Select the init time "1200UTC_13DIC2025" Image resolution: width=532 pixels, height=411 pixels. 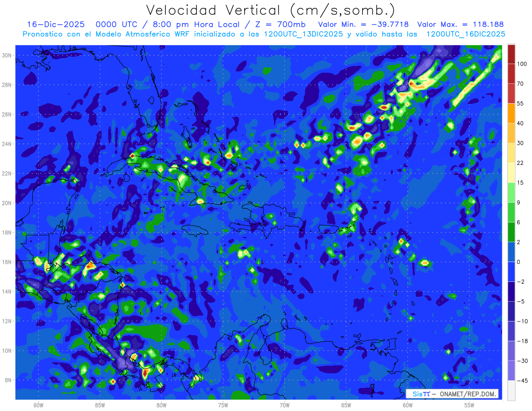coord(302,34)
